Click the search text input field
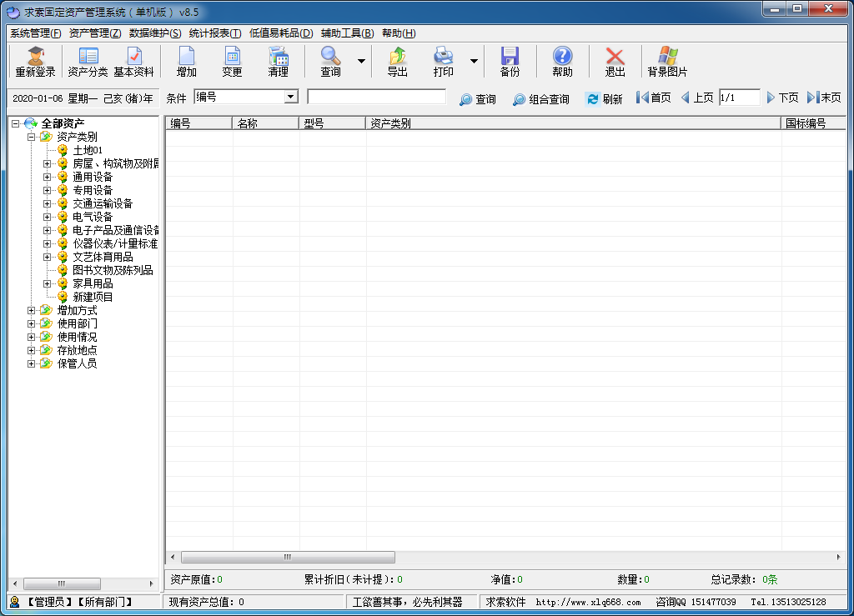The height and width of the screenshot is (616, 854). [376, 97]
